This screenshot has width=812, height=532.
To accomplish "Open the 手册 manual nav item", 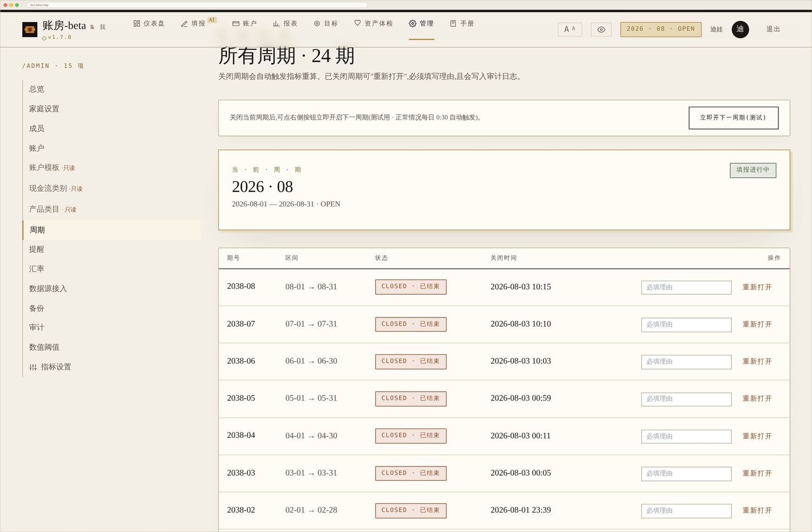I will tap(462, 23).
